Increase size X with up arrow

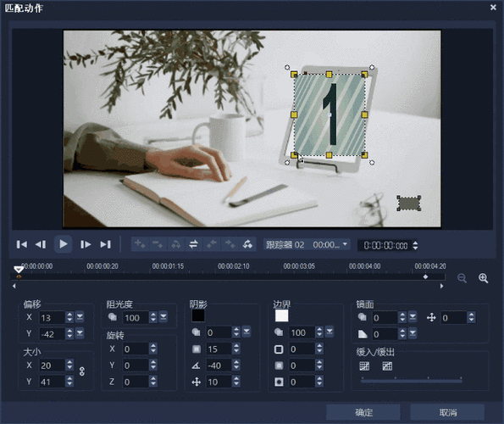[x=69, y=363]
